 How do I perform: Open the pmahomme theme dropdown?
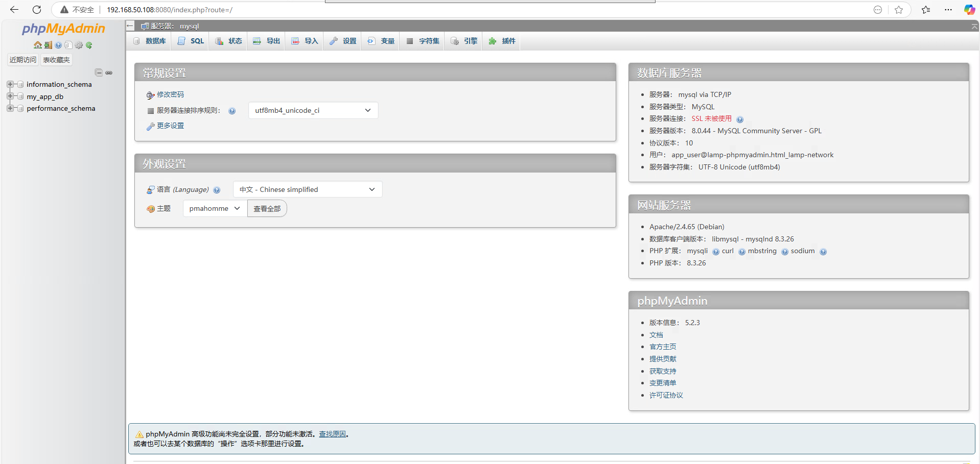pyautogui.click(x=215, y=208)
